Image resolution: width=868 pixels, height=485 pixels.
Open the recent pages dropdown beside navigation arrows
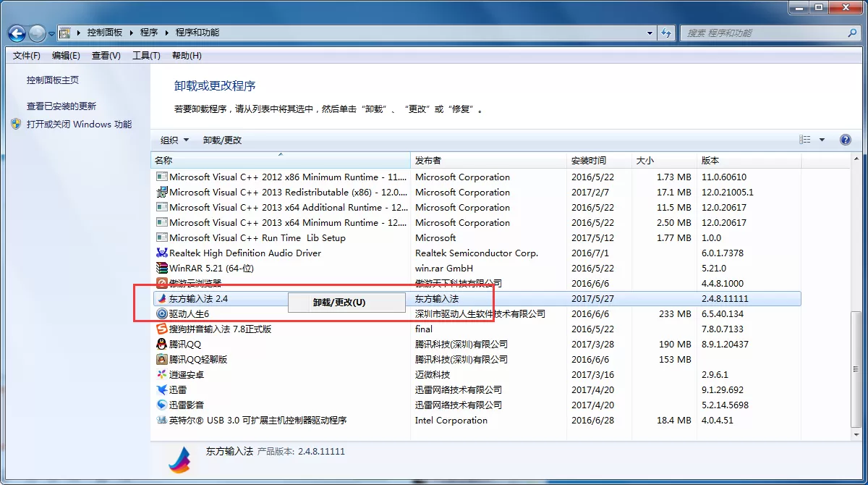tap(52, 33)
